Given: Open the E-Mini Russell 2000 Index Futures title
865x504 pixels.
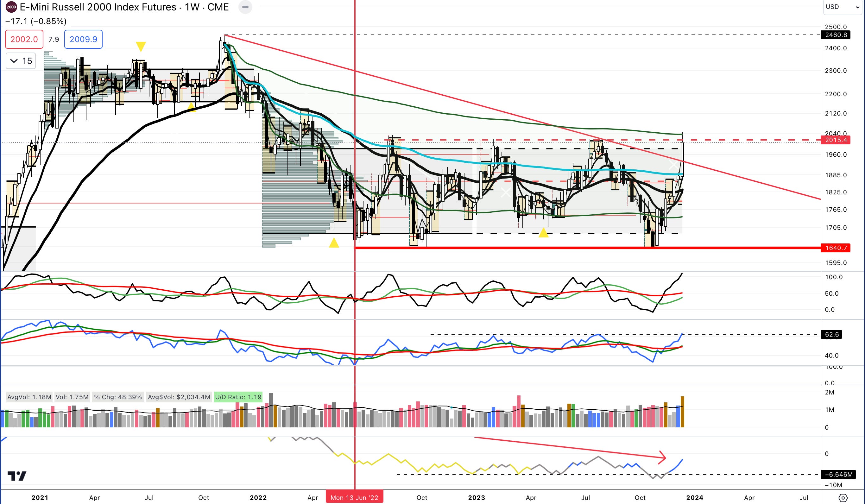Looking at the screenshot, I should point(124,7).
